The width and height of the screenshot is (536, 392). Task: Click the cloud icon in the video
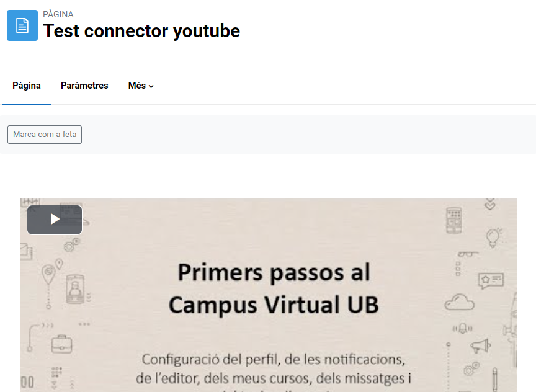[460, 302]
